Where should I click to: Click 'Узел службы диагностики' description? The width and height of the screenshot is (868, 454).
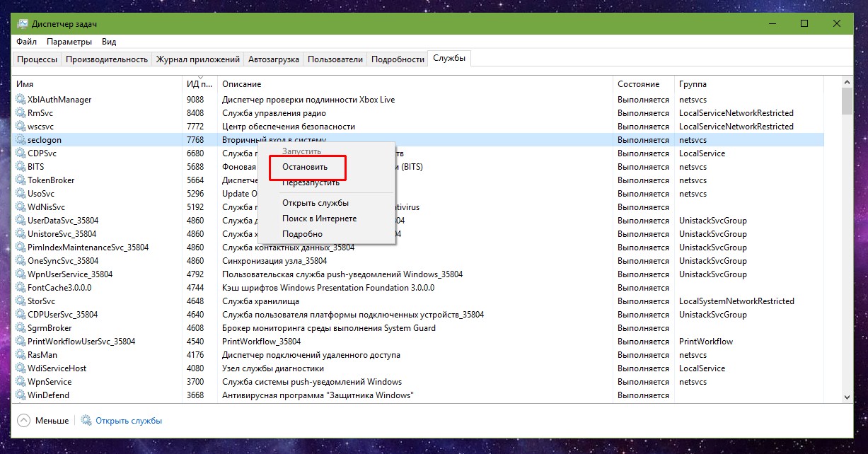click(x=273, y=368)
